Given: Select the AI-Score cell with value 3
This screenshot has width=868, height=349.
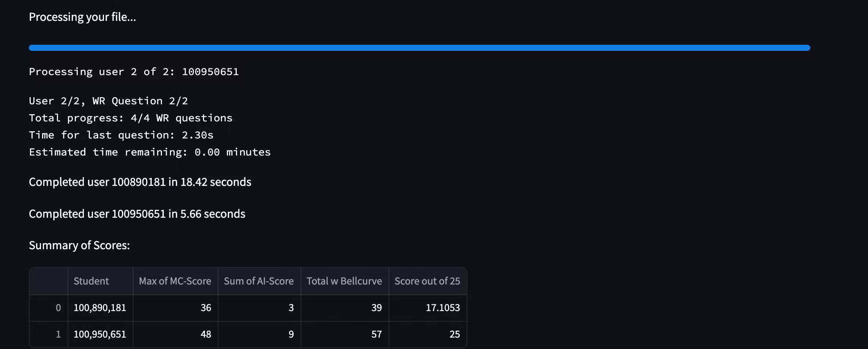Looking at the screenshot, I should tap(259, 308).
